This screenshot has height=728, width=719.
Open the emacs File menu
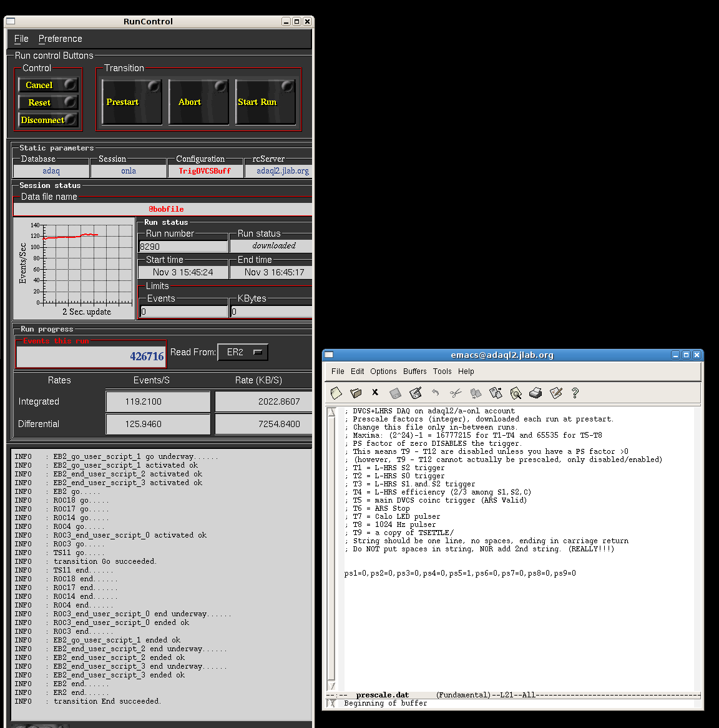(338, 371)
